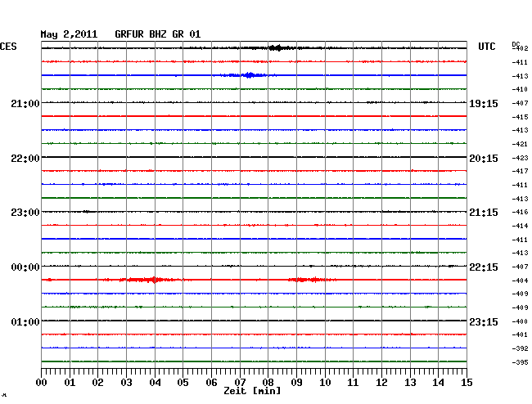This screenshot has width=532, height=404.
Task: Click the station code "GRFUR" in the title
Action: coord(129,34)
